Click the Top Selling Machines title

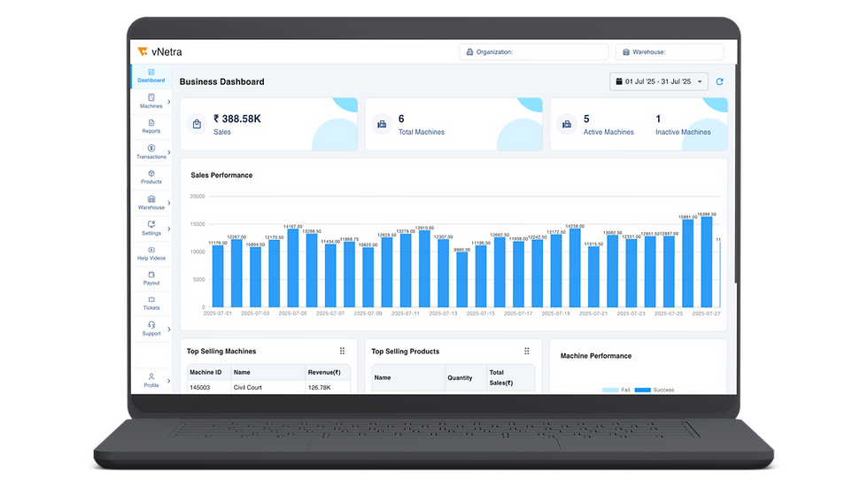click(221, 352)
